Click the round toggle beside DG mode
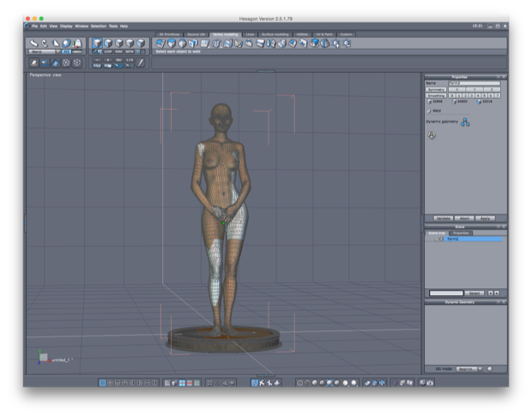This screenshot has width=532, height=418. [x=490, y=369]
